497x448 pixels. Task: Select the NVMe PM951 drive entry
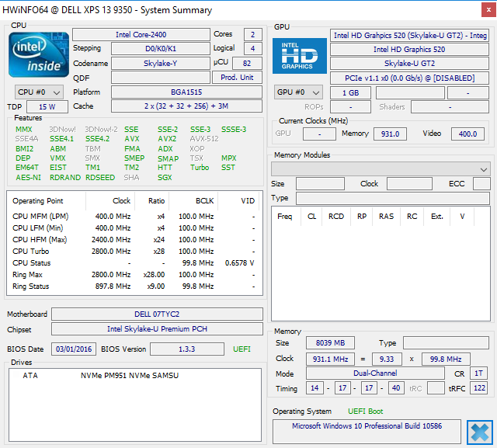(x=134, y=376)
